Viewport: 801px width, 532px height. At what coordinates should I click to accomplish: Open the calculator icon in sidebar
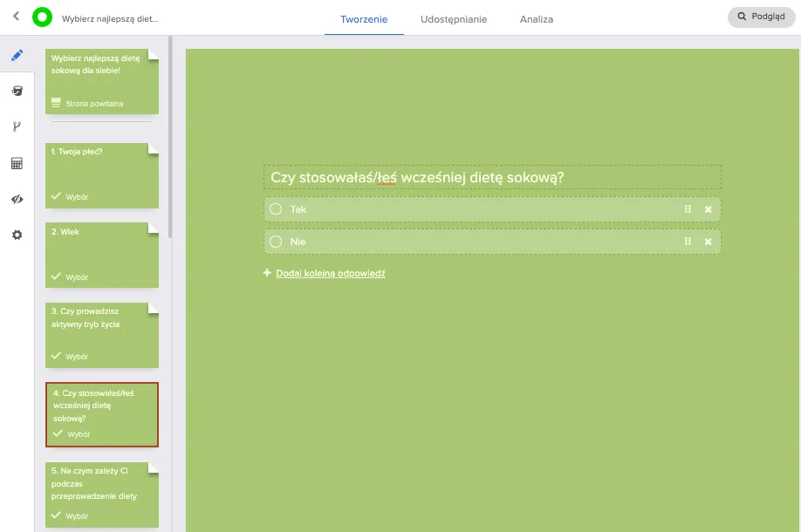(x=17, y=163)
